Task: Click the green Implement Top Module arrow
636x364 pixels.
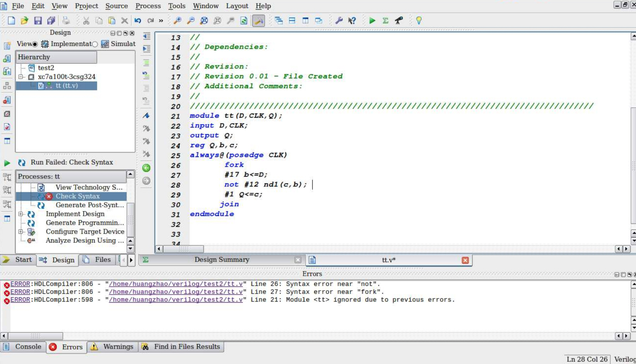Action: [372, 21]
